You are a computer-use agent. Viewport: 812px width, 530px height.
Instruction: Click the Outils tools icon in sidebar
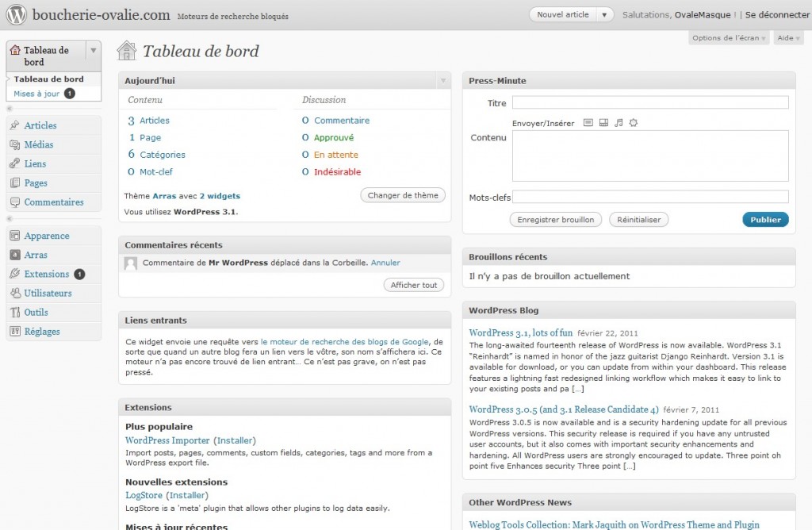point(15,312)
